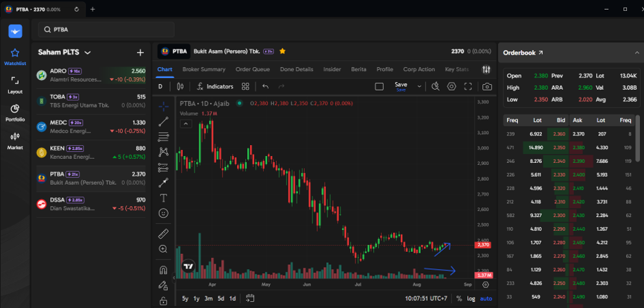Image resolution: width=644 pixels, height=308 pixels.
Task: Open the Indicators menu
Action: pyautogui.click(x=215, y=86)
